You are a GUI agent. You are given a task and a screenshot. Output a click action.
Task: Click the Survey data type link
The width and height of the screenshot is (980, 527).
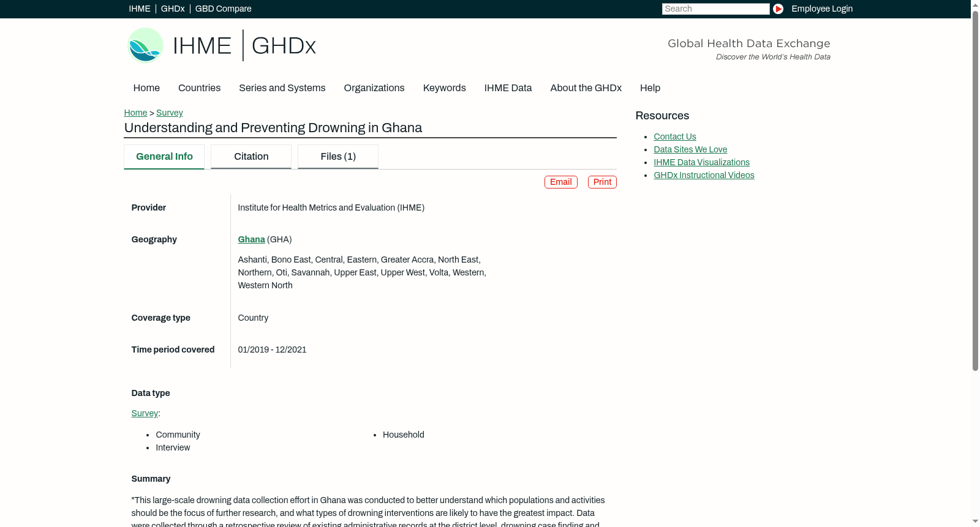click(145, 413)
